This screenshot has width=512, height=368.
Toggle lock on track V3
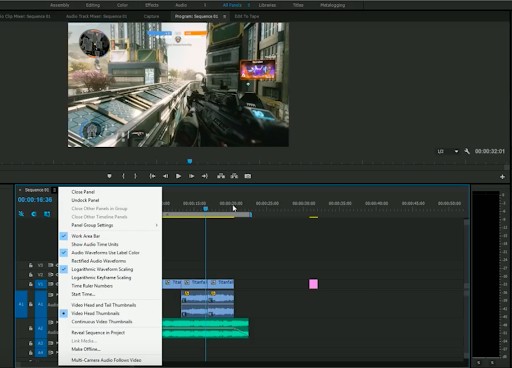[x=31, y=265]
